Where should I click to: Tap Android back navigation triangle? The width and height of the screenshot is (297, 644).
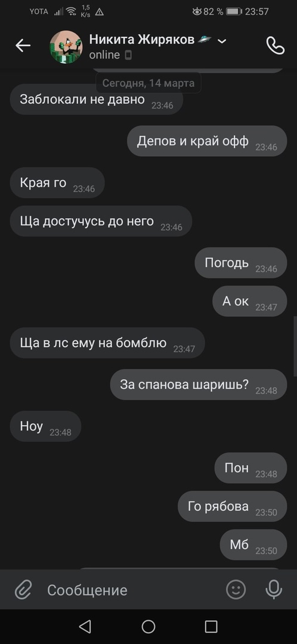coord(85,626)
